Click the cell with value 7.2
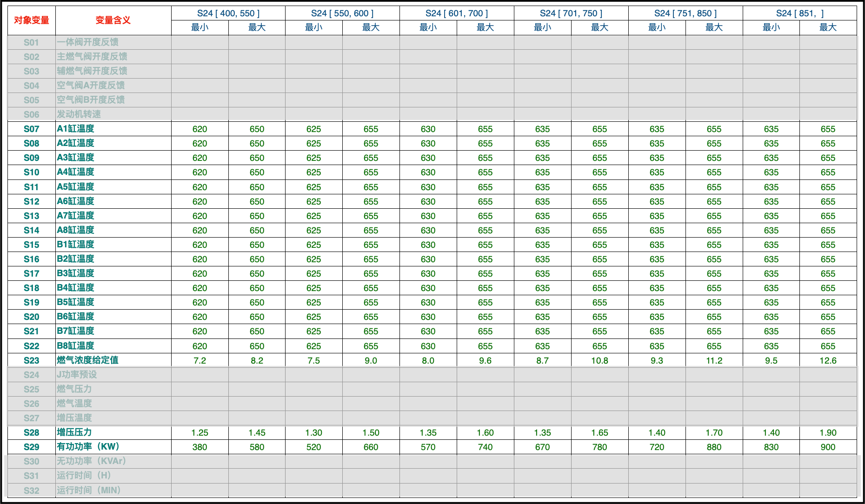The width and height of the screenshot is (865, 504). click(200, 360)
